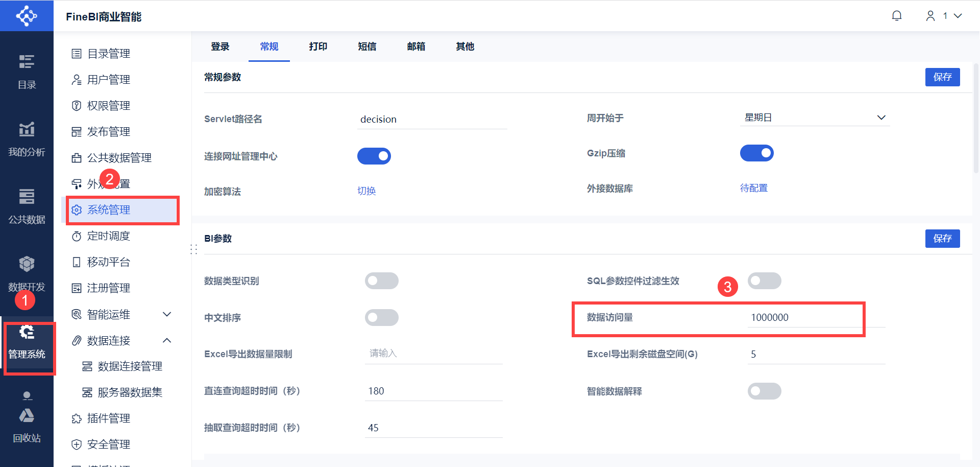The image size is (980, 467).
Task: Open 定时调度 in the menu
Action: pos(109,236)
